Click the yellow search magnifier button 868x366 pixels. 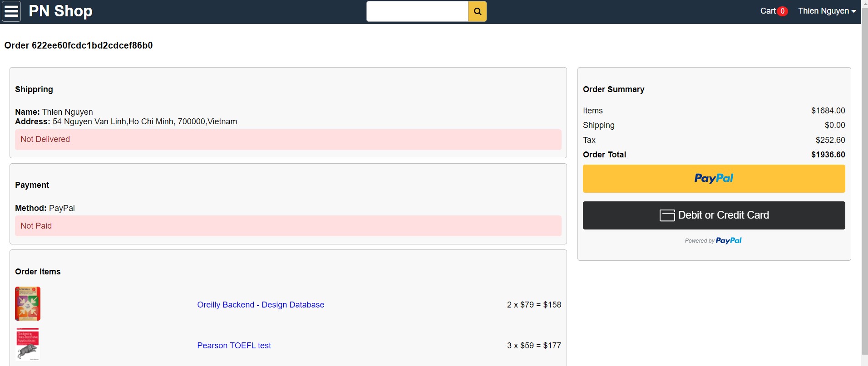(477, 11)
